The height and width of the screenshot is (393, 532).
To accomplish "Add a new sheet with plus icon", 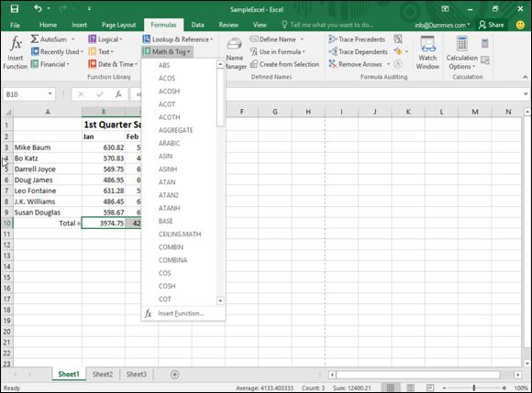I will (x=174, y=375).
